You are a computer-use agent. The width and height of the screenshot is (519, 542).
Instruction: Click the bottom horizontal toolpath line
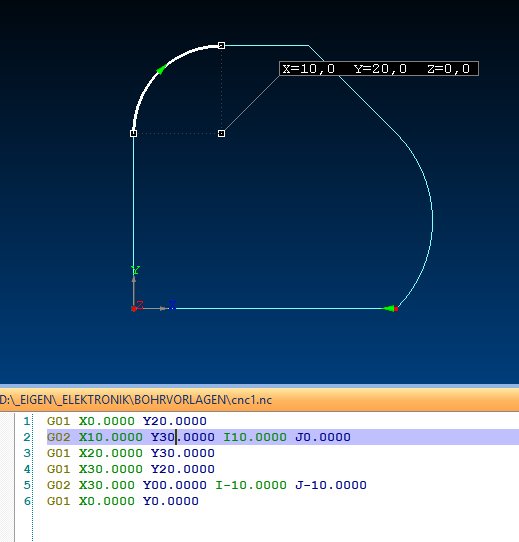pos(277,309)
